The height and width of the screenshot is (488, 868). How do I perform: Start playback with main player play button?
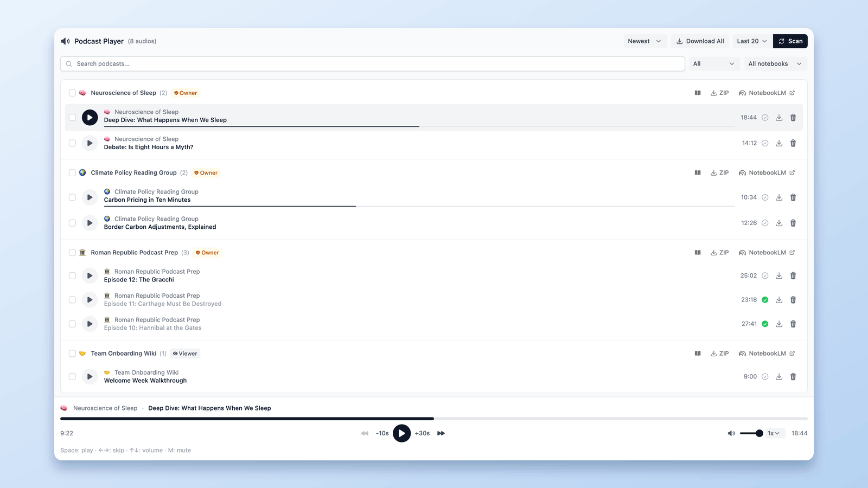pyautogui.click(x=401, y=433)
